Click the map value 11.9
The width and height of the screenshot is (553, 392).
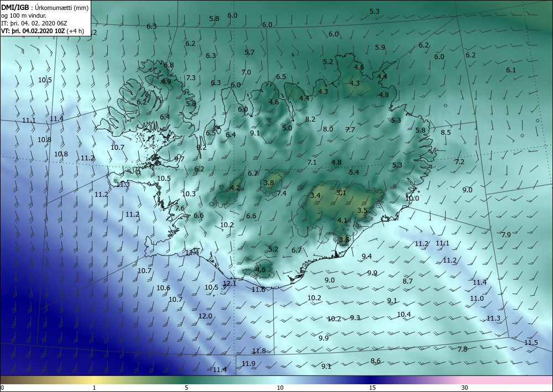pyautogui.click(x=248, y=363)
